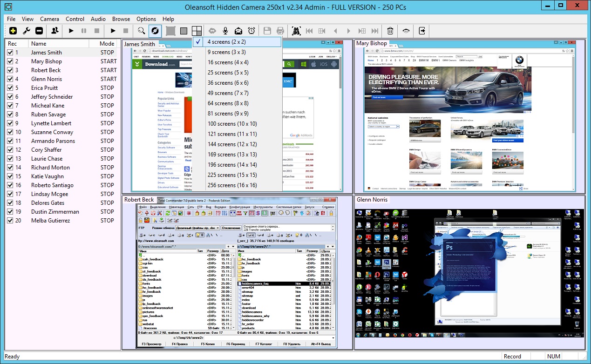
Task: Click the yellow plus add-computer icon
Action: (x=13, y=31)
